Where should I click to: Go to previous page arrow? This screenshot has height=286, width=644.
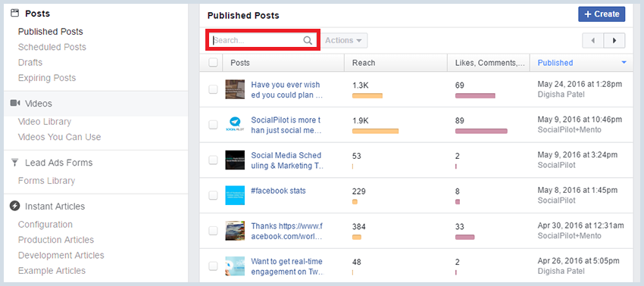coord(592,41)
